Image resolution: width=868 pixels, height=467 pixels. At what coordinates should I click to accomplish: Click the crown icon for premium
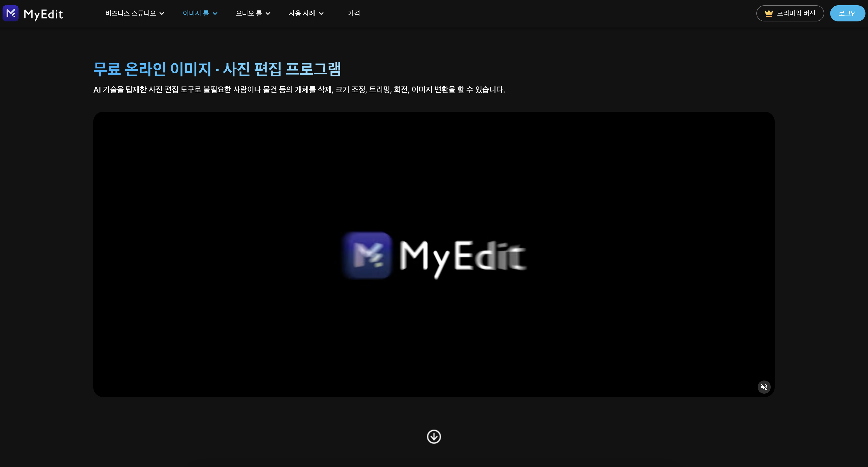coord(769,13)
